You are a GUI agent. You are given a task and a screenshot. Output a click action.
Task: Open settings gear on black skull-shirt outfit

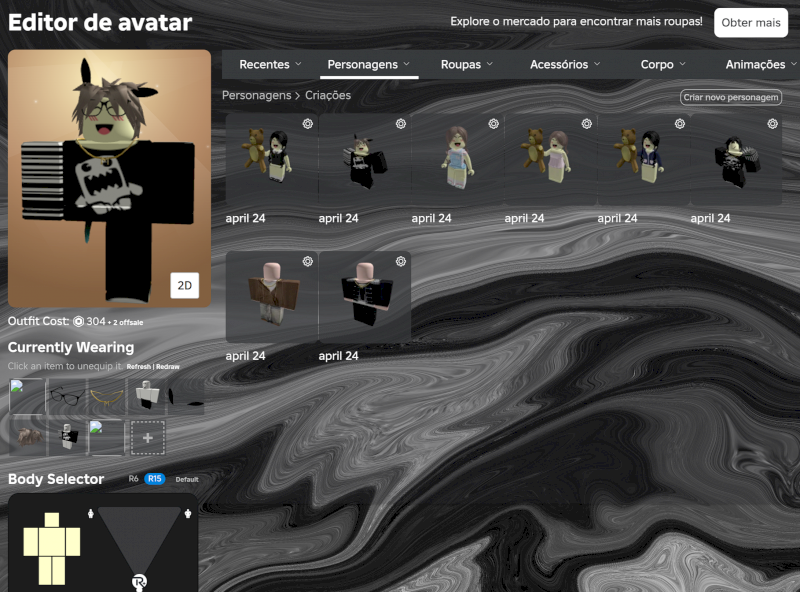click(x=772, y=124)
